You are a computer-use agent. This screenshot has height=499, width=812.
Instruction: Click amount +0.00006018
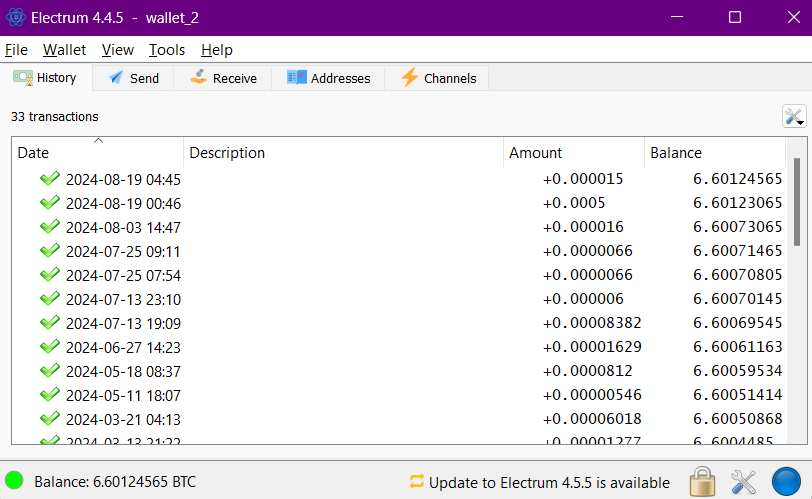click(x=592, y=418)
